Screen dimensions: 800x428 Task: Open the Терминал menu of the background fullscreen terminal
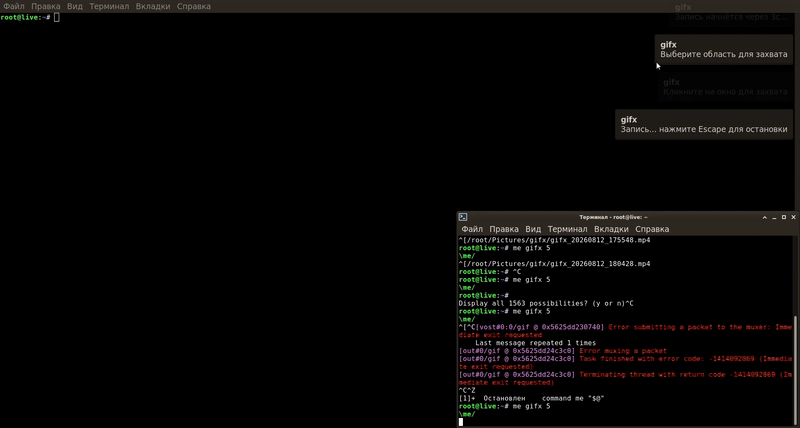point(109,6)
